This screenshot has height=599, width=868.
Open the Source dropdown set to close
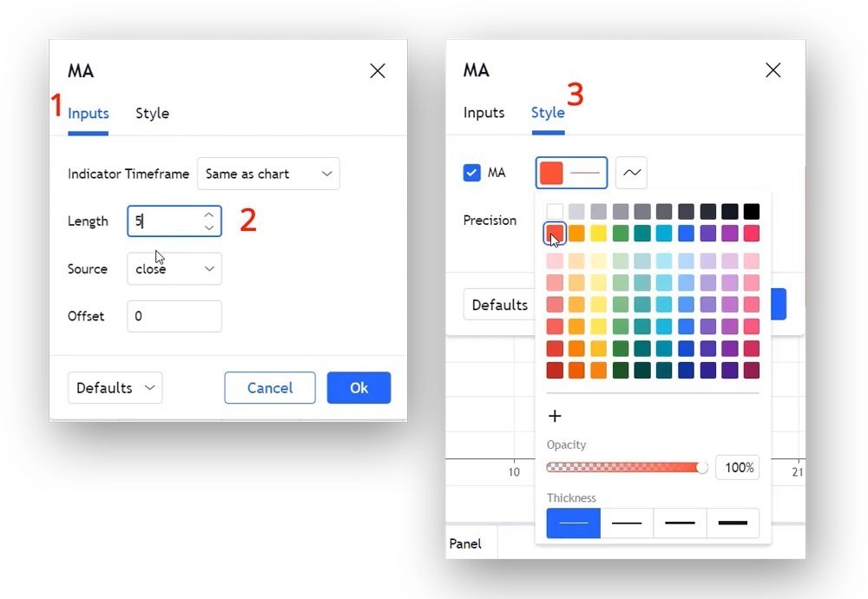[174, 269]
